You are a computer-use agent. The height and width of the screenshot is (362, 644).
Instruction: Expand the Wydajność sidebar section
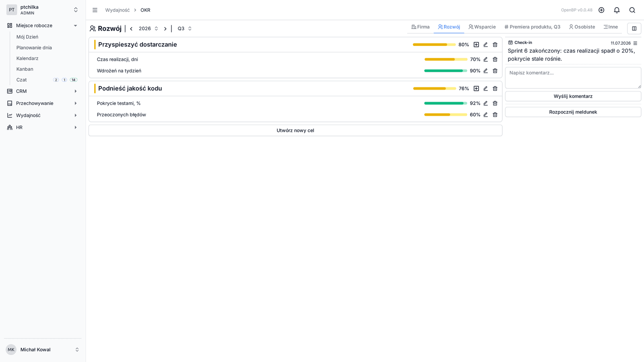click(x=42, y=115)
